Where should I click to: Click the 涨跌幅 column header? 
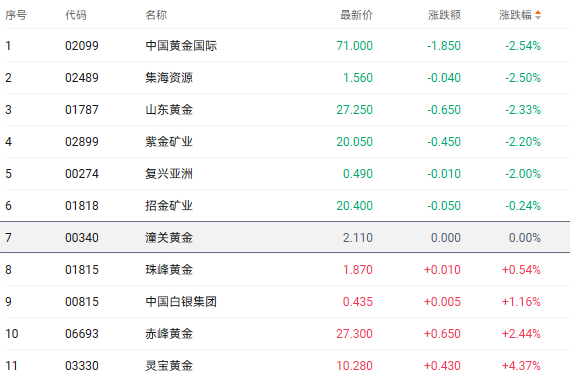(515, 15)
